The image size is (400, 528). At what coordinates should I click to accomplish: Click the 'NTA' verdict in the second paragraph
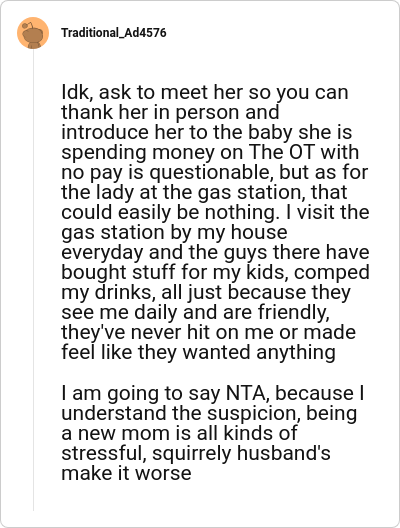pyautogui.click(x=247, y=393)
